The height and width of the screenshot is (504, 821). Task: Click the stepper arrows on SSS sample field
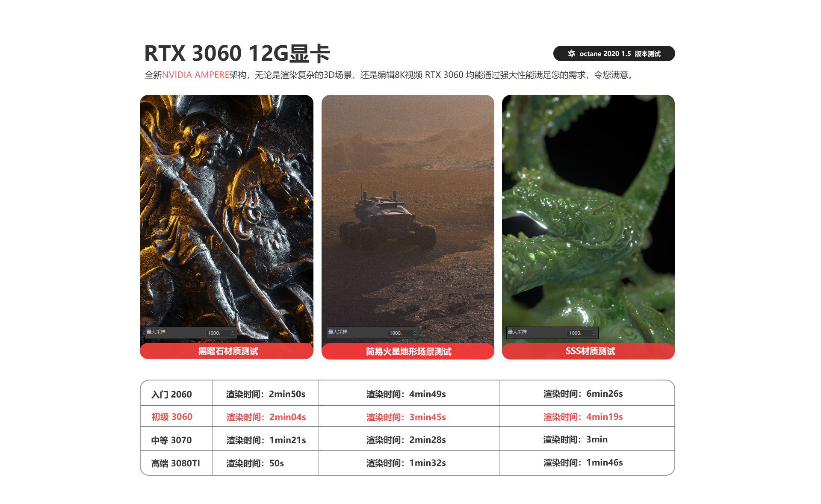pyautogui.click(x=594, y=333)
